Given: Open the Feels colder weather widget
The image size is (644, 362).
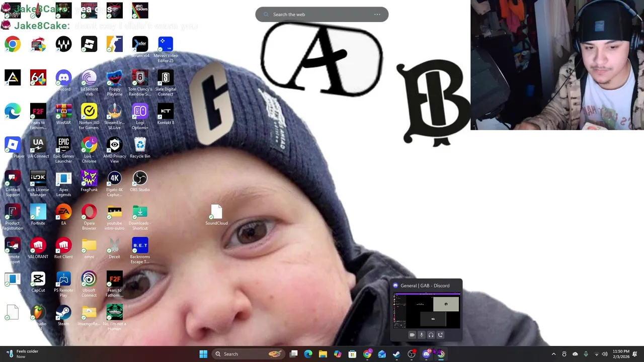Looking at the screenshot, I should click(22, 354).
